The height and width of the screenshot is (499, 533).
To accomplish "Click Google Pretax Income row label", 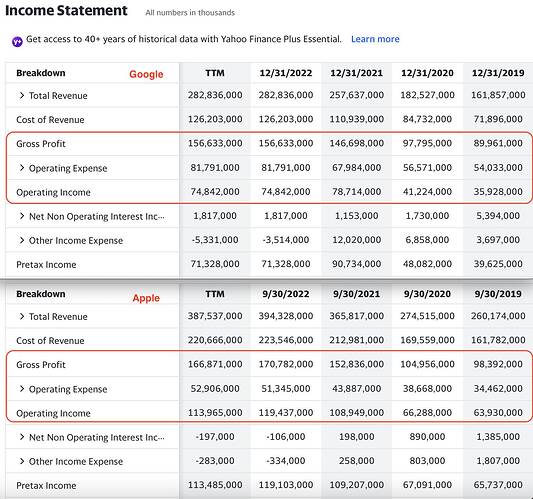I will pos(46,264).
